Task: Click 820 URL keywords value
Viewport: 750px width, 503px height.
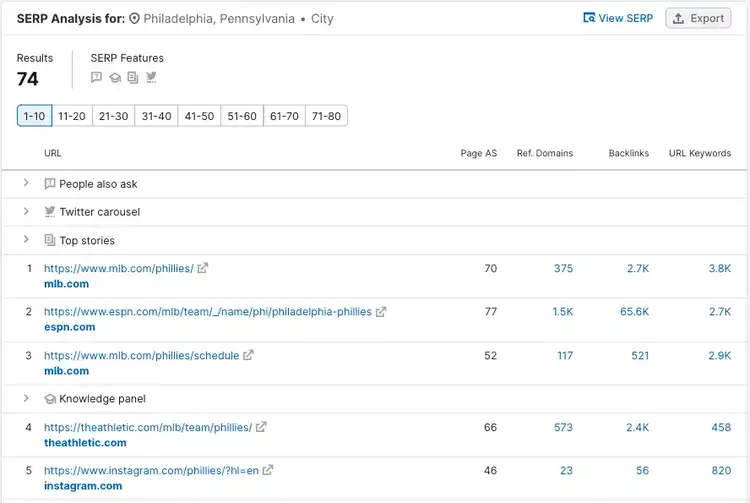Action: tap(721, 470)
